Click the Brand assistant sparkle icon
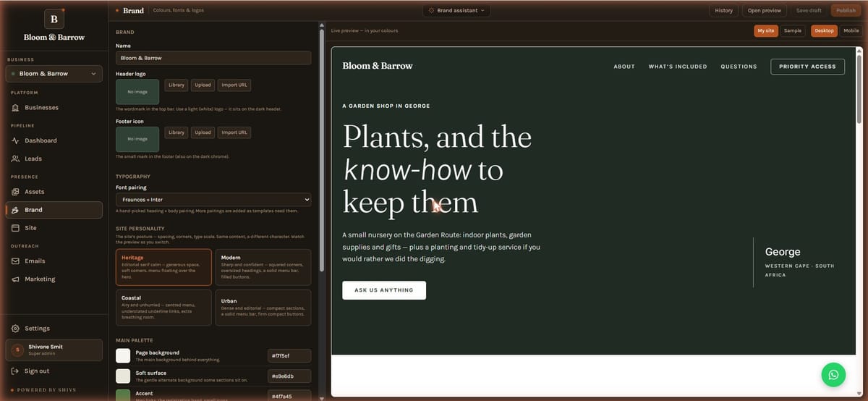The image size is (868, 401). click(x=432, y=11)
